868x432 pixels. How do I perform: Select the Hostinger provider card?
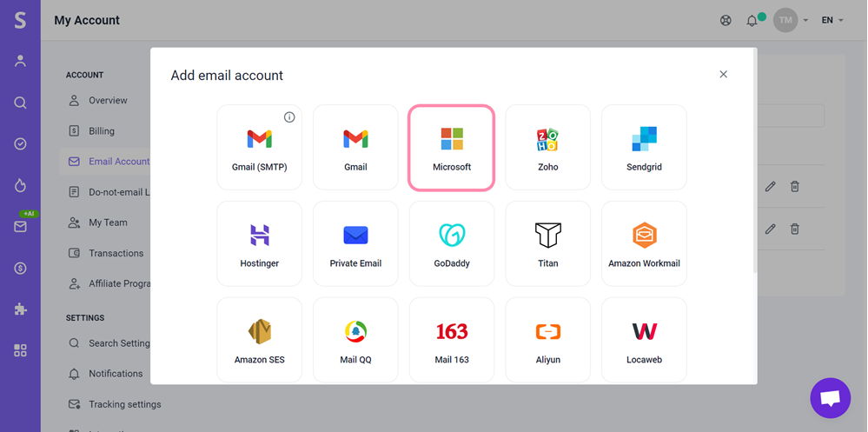[x=259, y=243]
